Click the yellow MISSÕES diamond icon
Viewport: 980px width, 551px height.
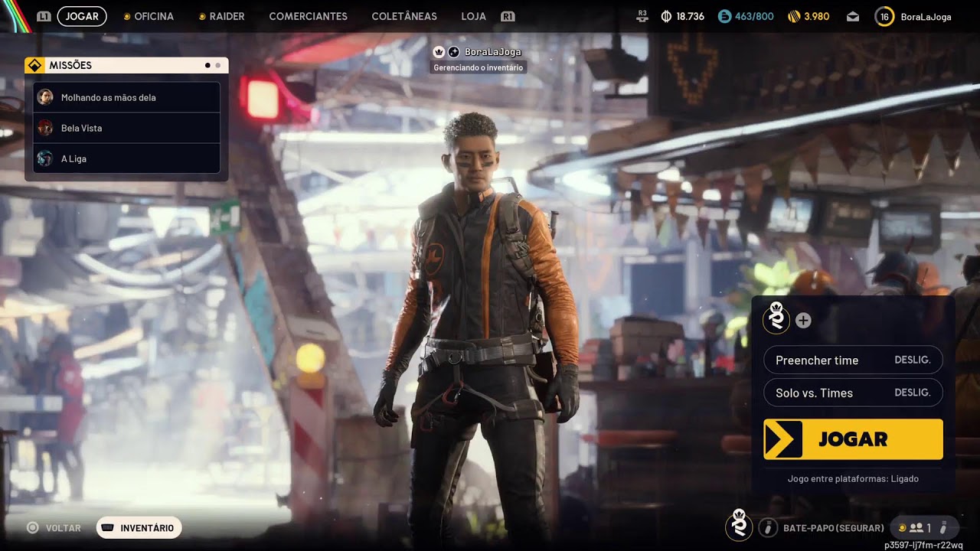click(34, 65)
